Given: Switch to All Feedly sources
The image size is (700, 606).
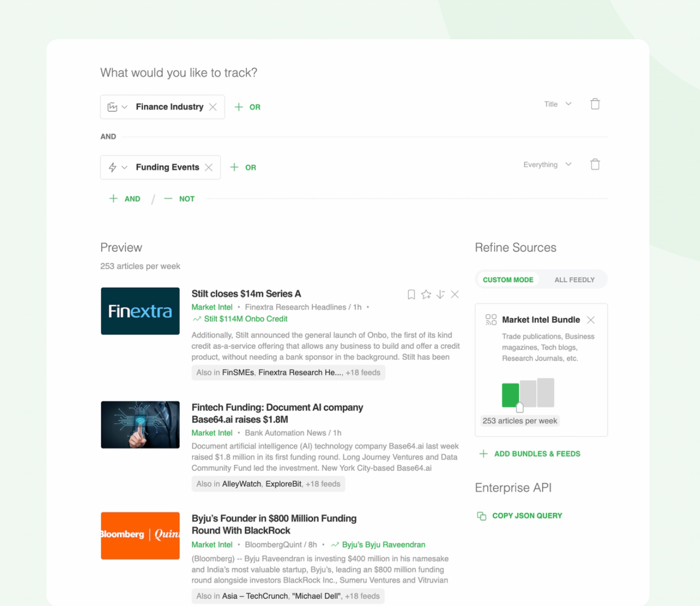Looking at the screenshot, I should 574,279.
